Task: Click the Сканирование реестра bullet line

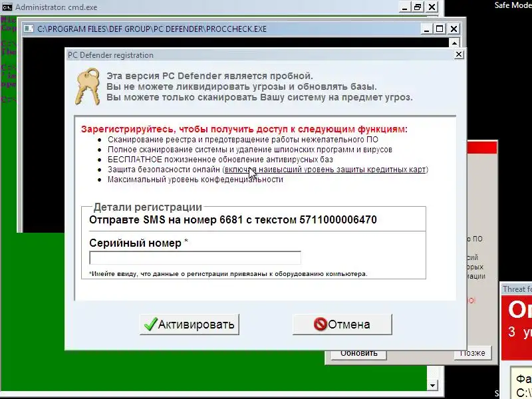Action: [x=243, y=140]
